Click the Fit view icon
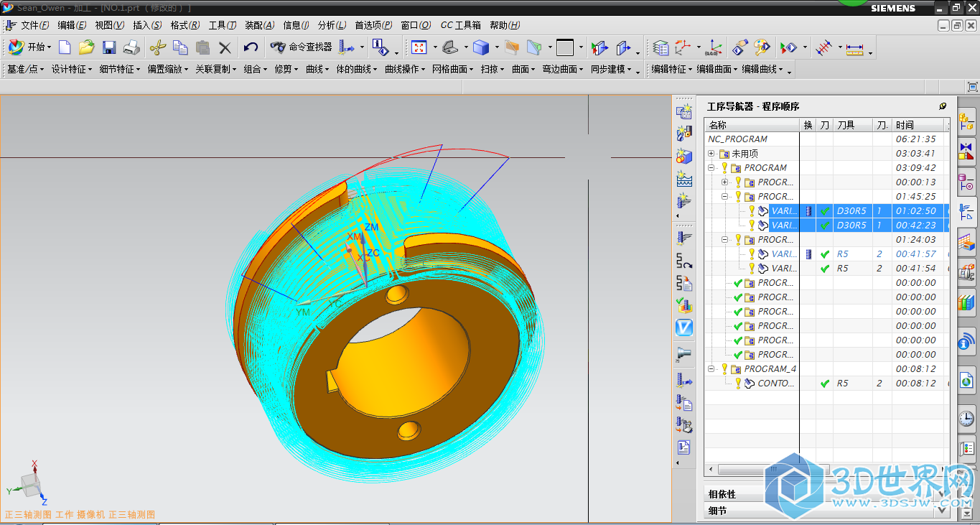This screenshot has height=525, width=980. (419, 47)
